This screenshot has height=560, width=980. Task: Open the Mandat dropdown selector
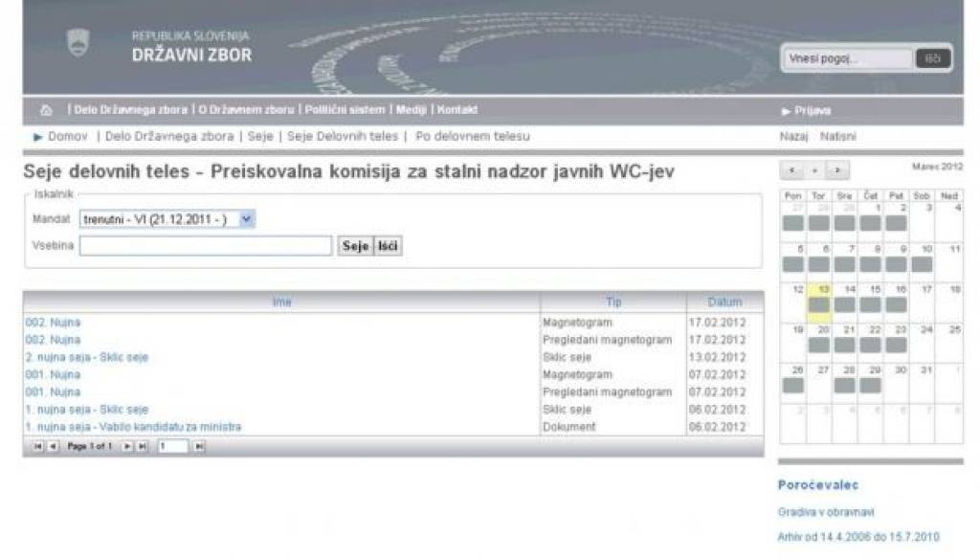[x=245, y=218]
